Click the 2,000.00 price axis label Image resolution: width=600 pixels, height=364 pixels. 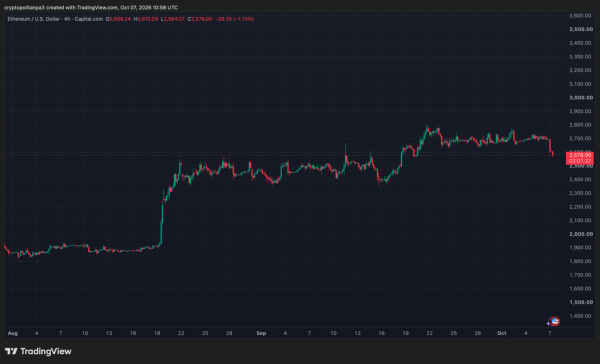click(x=581, y=234)
